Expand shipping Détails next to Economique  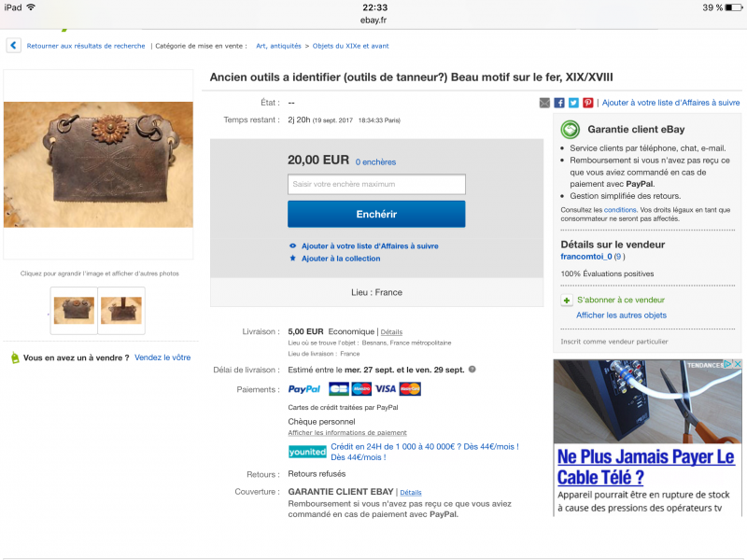391,332
